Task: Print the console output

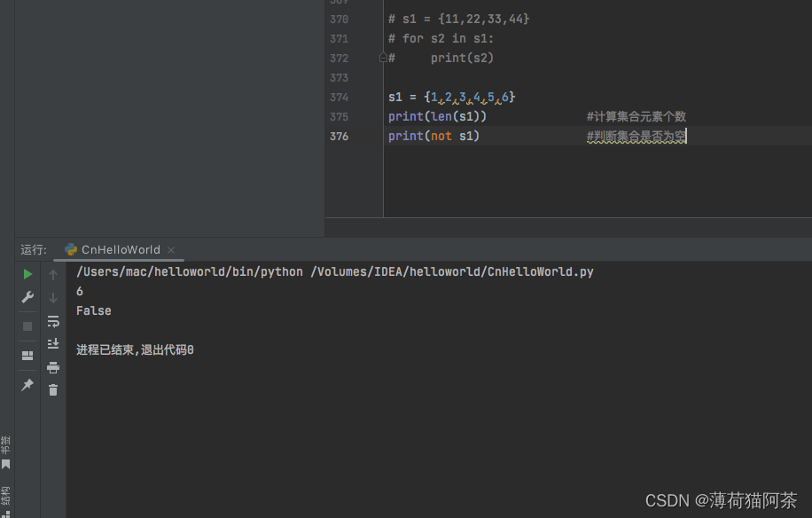Action: coord(53,367)
